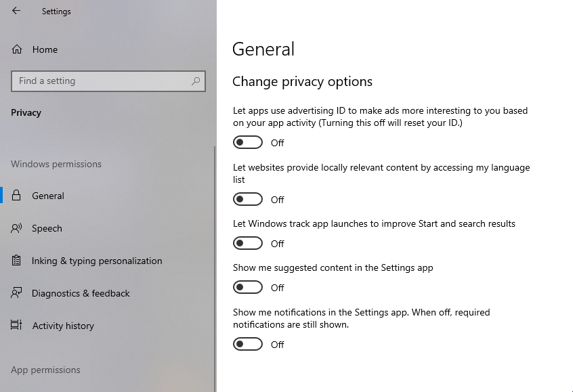Click the sidebar vertical scrollbar
Screen dimensions: 573x392
(x=215, y=269)
